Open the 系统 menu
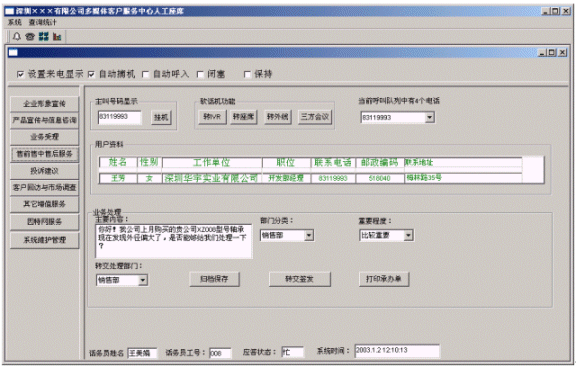Image resolution: width=576 pixels, height=367 pixels. point(15,22)
